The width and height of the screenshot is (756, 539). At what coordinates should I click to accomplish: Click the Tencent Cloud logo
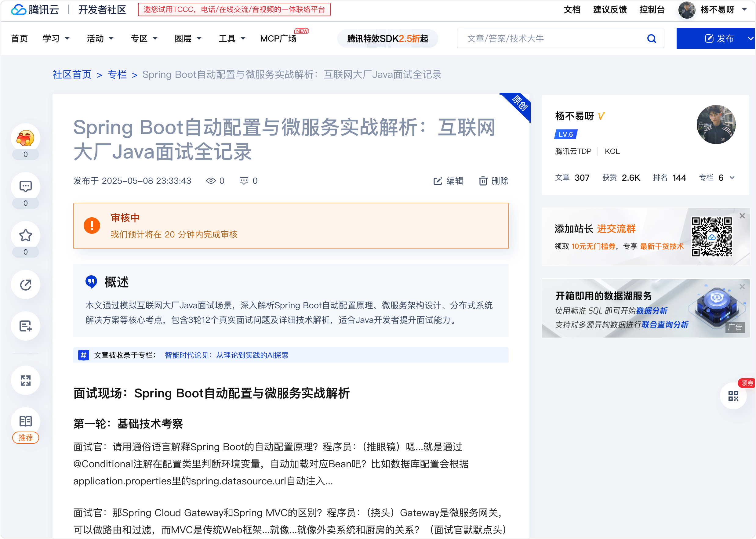pos(35,10)
